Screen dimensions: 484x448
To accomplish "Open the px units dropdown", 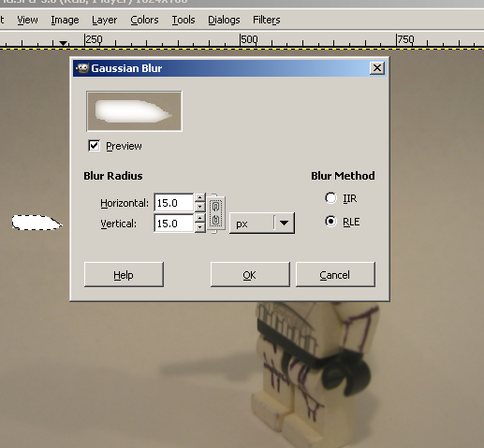I will [262, 224].
